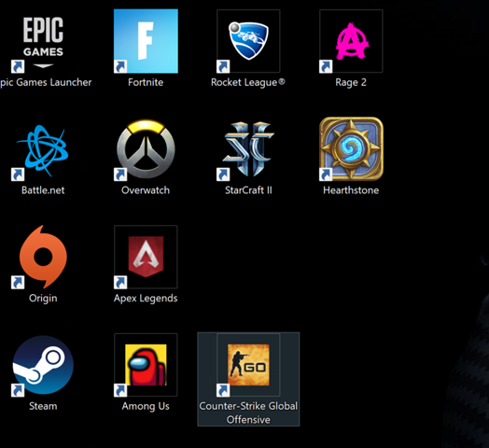Launch Apex Legends via red icon
Viewport: 489px width, 448px height.
(146, 257)
